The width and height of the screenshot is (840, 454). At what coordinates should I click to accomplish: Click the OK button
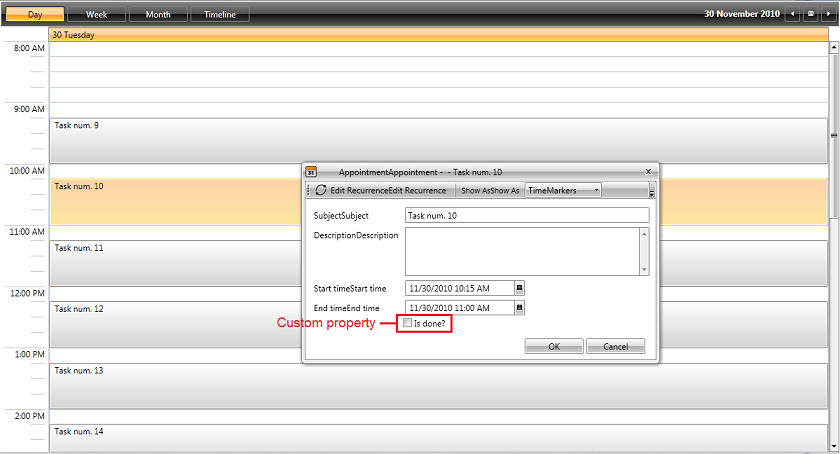554,346
